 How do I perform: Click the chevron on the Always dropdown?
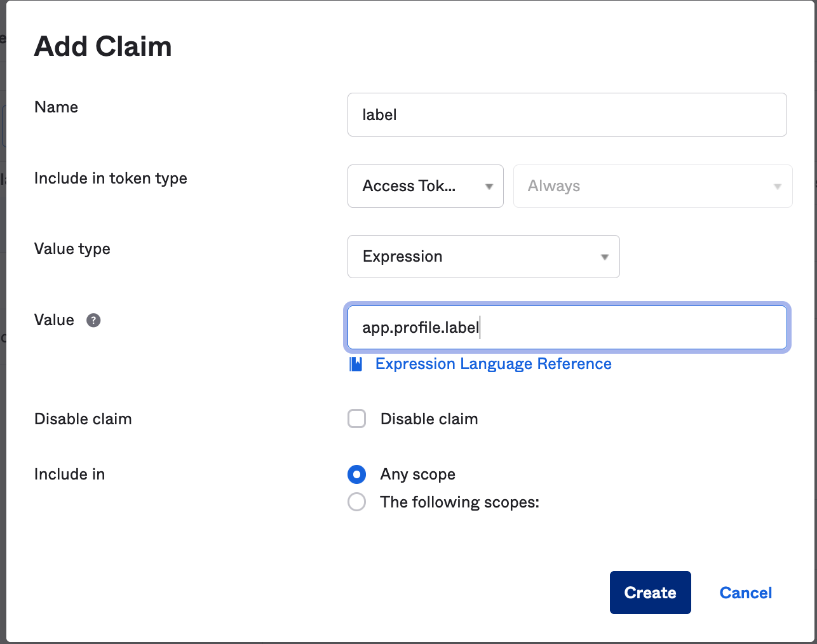pyautogui.click(x=777, y=186)
